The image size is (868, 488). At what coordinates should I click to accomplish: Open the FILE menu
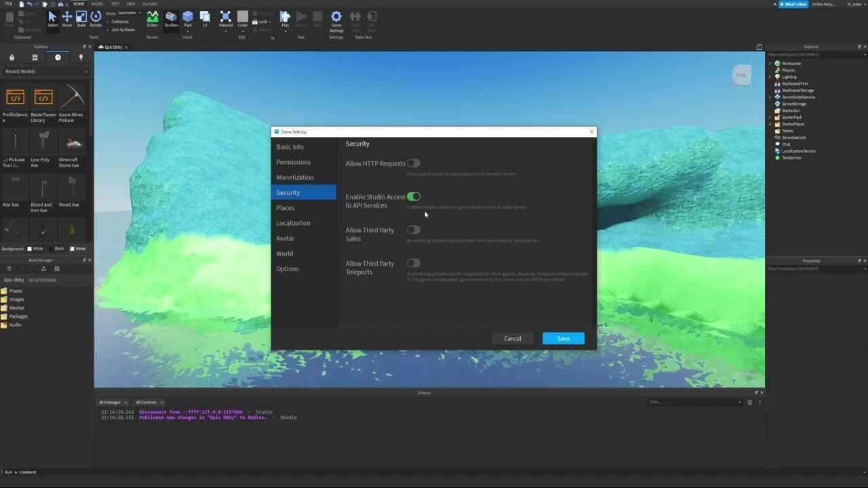pos(9,4)
